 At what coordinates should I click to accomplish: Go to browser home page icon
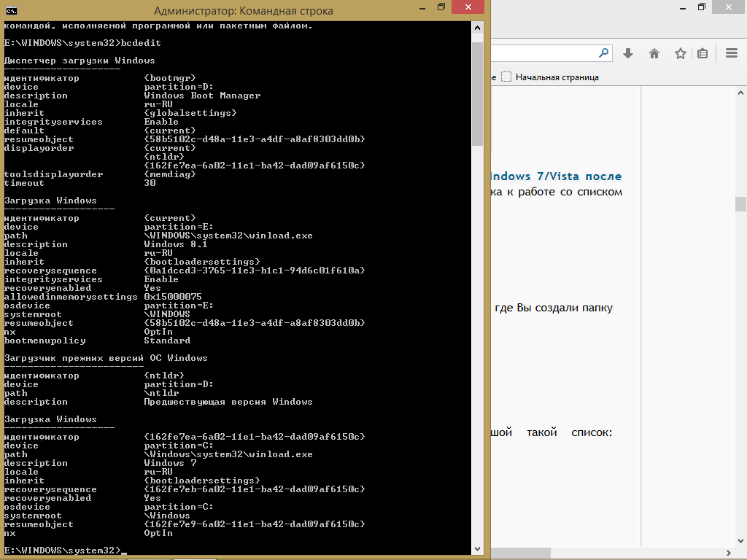[x=654, y=53]
